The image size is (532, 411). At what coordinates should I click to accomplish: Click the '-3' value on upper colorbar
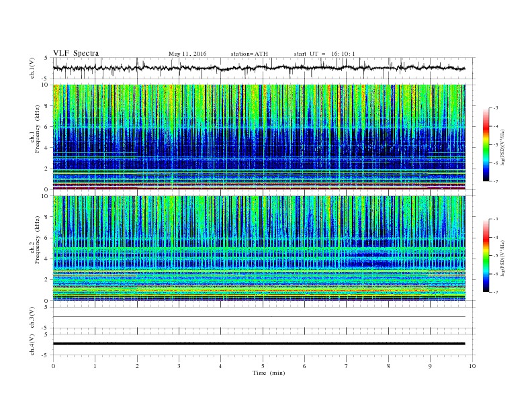(496, 108)
